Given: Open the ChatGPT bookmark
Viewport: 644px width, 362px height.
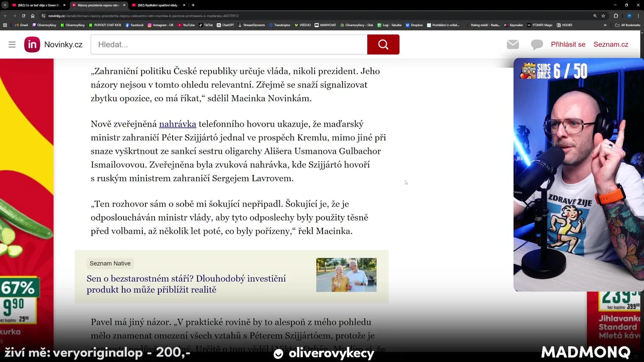Looking at the screenshot, I should tap(225, 25).
